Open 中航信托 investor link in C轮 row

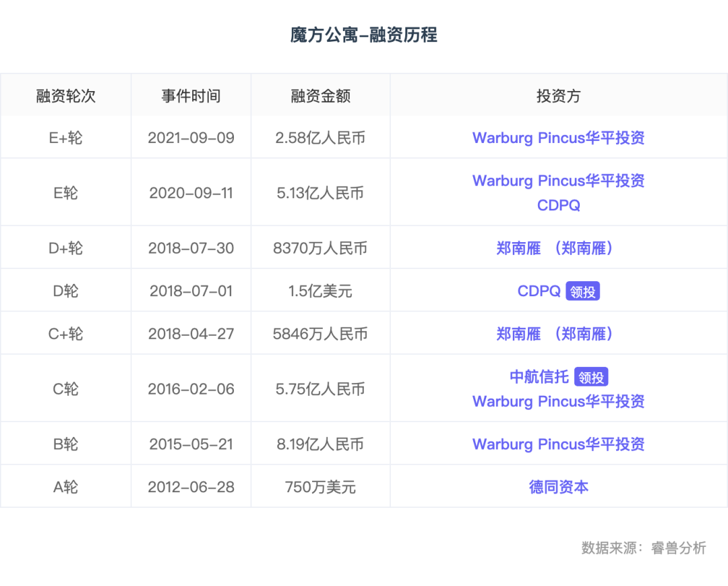[x=539, y=376]
